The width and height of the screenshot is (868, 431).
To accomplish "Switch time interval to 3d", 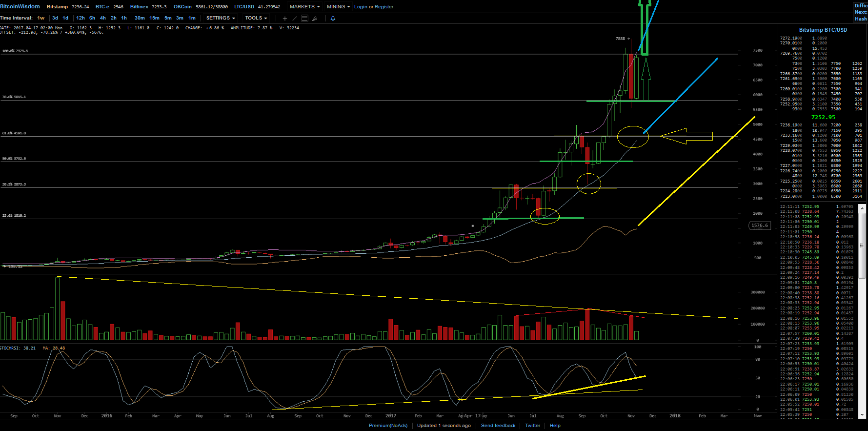I will pos(55,18).
